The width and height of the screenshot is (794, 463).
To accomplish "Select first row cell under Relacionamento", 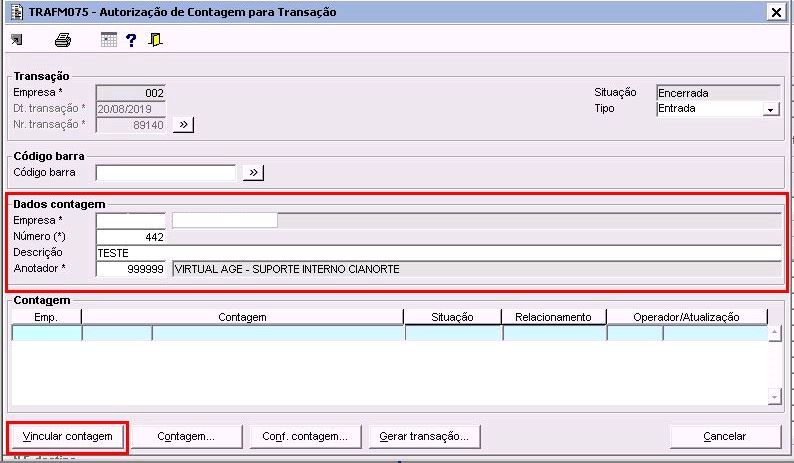I will coord(554,333).
